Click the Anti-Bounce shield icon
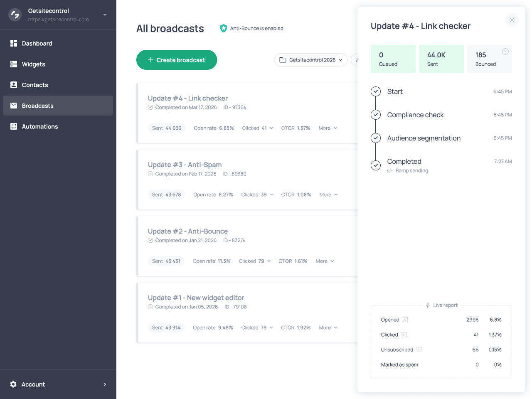Image resolution: width=532 pixels, height=399 pixels. [x=224, y=28]
